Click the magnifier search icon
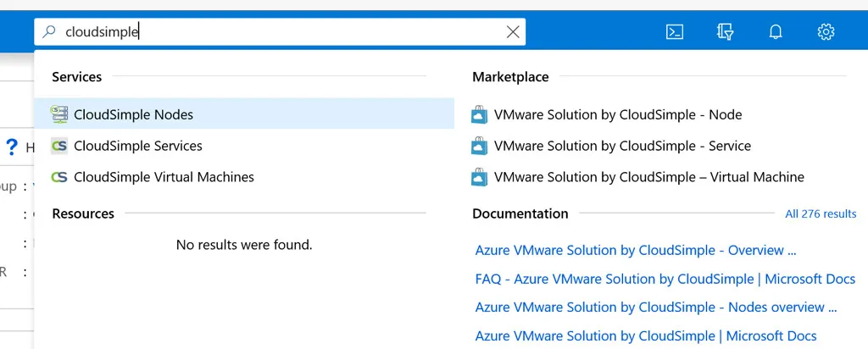The height and width of the screenshot is (349, 868). tap(49, 32)
